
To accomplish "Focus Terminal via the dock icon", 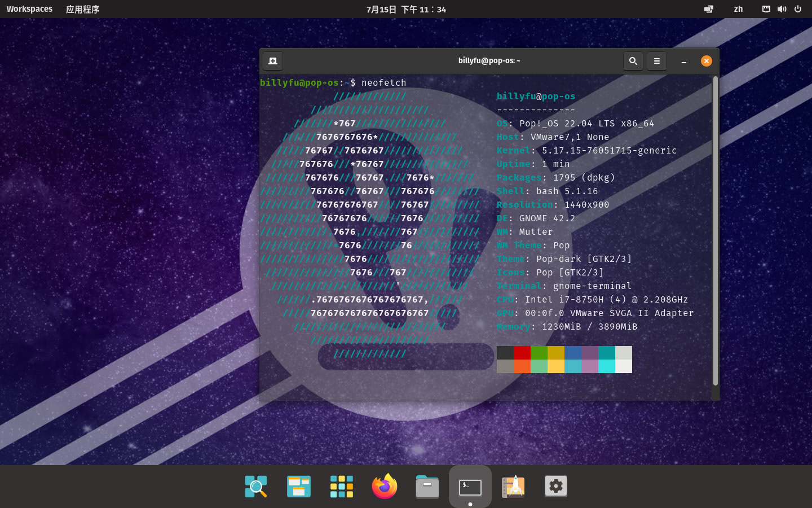I will (470, 487).
